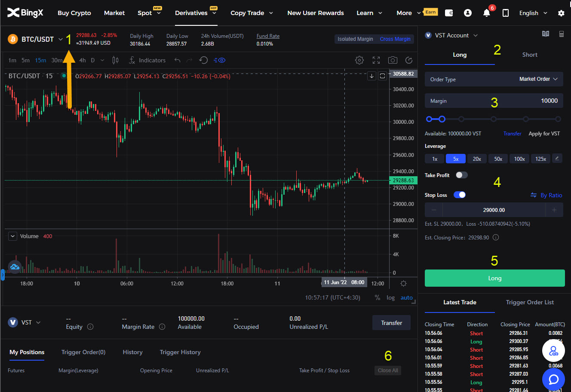
Task: Switch to Cross Margin mode
Action: (395, 39)
